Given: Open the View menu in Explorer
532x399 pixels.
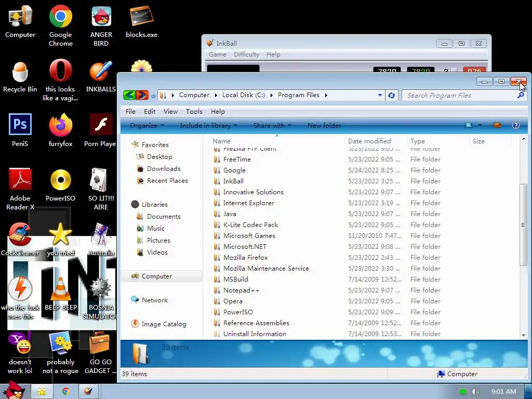Looking at the screenshot, I should pyautogui.click(x=170, y=112).
